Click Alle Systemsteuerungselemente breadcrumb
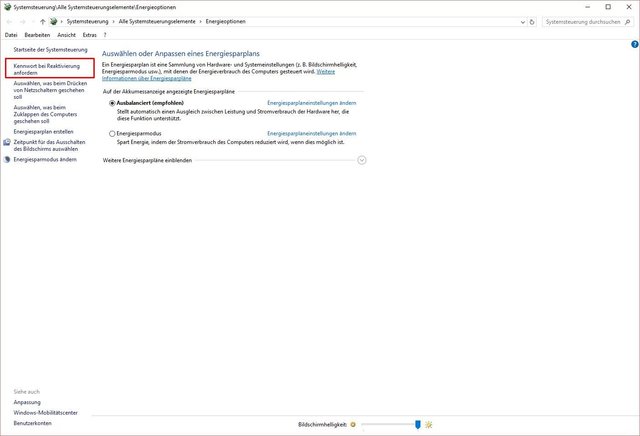The width and height of the screenshot is (640, 436). (x=157, y=22)
